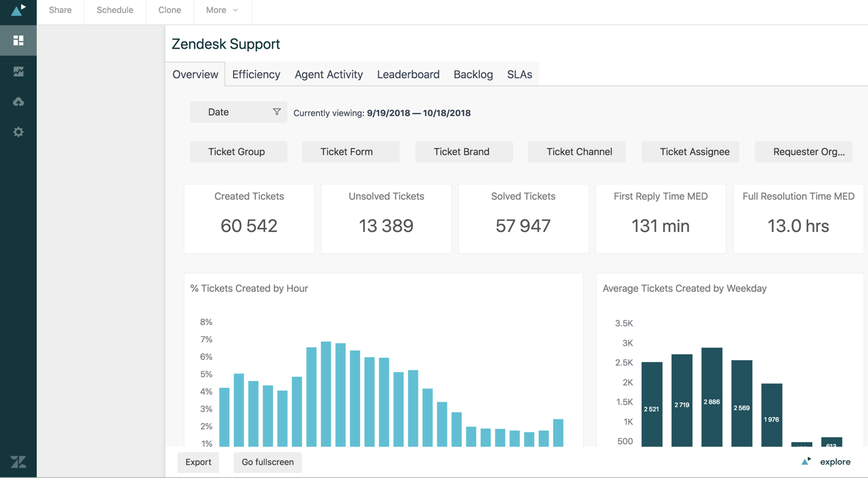Open Dashboards using the grid icon
This screenshot has height=478, width=868.
click(x=18, y=40)
